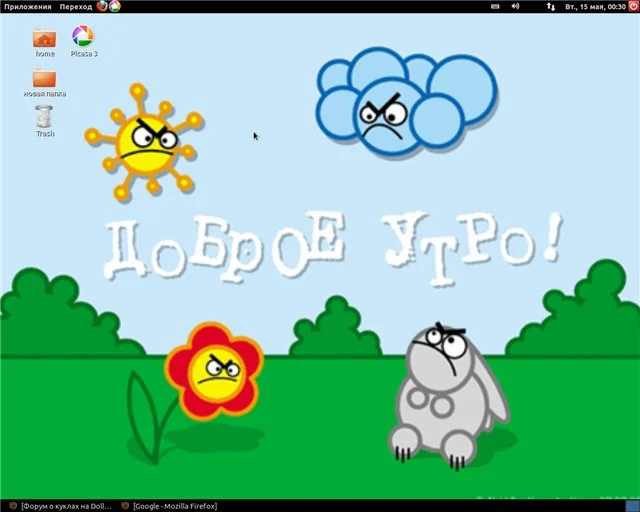Switch to Форум о куклах на Doll... window
Viewport: 640px width, 512px height.
pyautogui.click(x=60, y=506)
